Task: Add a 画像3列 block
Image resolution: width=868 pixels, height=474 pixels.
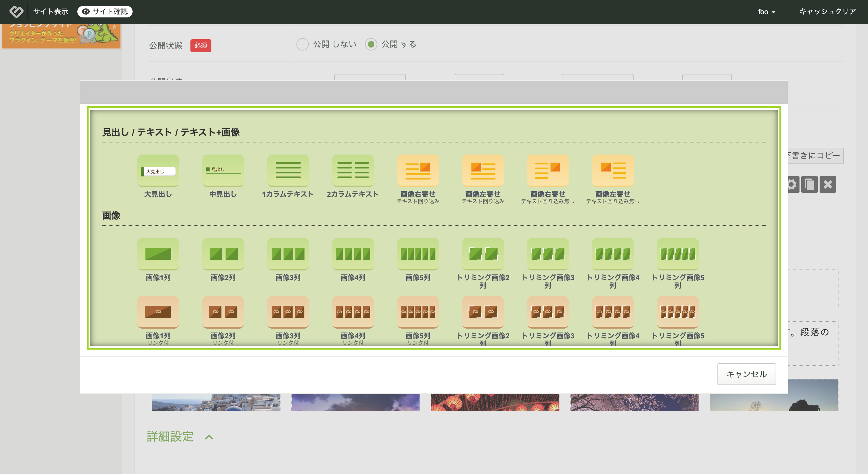Action: click(288, 254)
